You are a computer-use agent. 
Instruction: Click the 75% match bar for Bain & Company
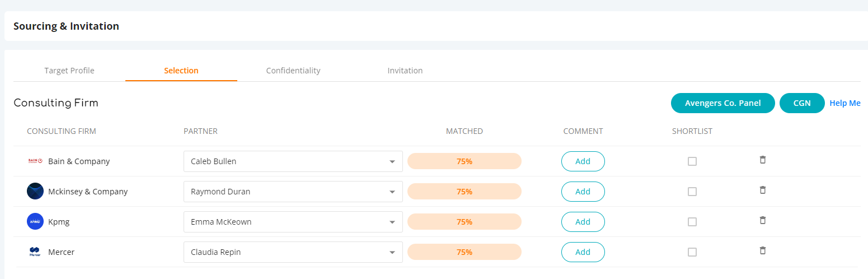[x=465, y=161]
